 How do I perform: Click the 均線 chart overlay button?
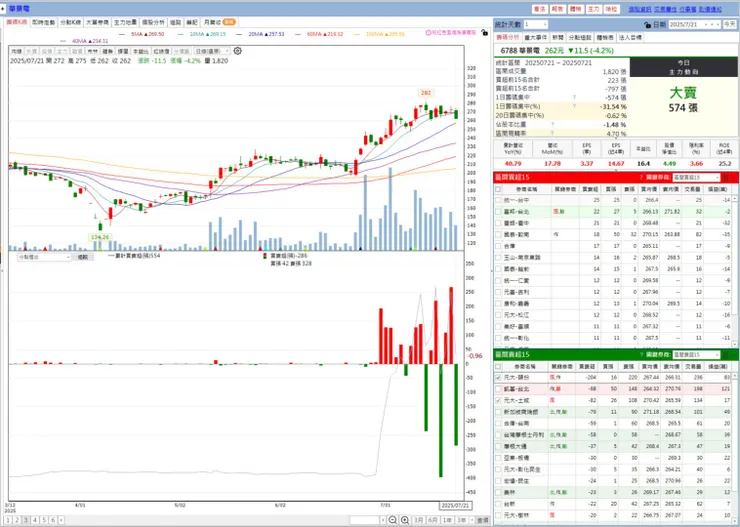tap(17, 51)
